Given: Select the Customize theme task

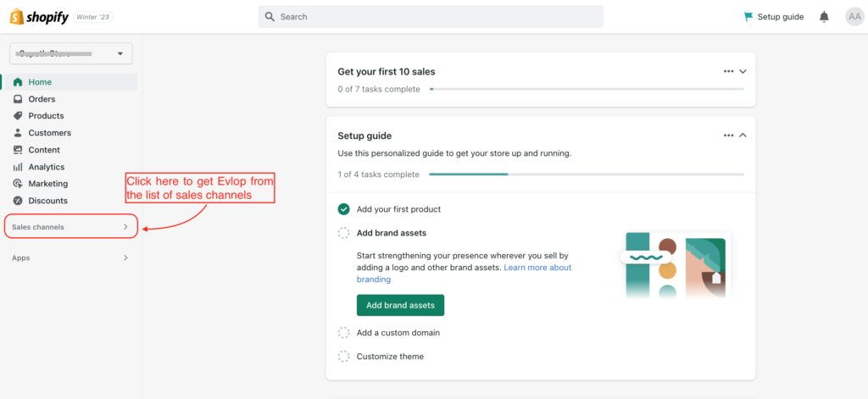Looking at the screenshot, I should click(390, 357).
